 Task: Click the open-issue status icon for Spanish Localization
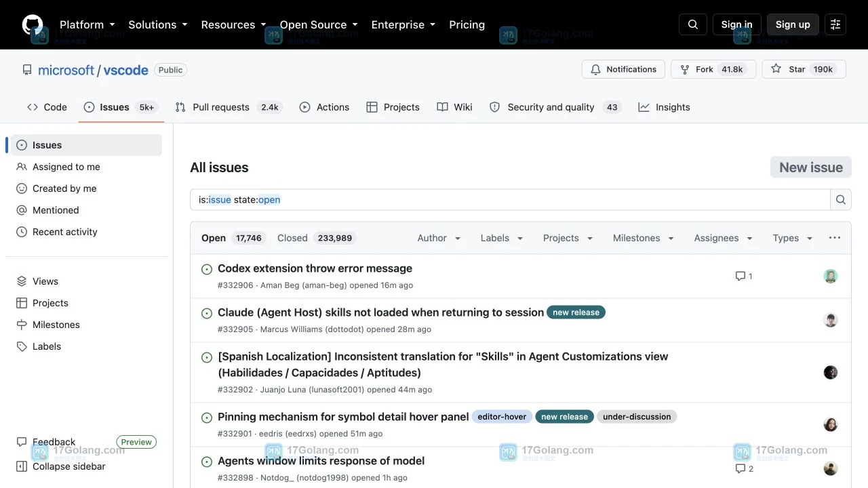click(207, 357)
